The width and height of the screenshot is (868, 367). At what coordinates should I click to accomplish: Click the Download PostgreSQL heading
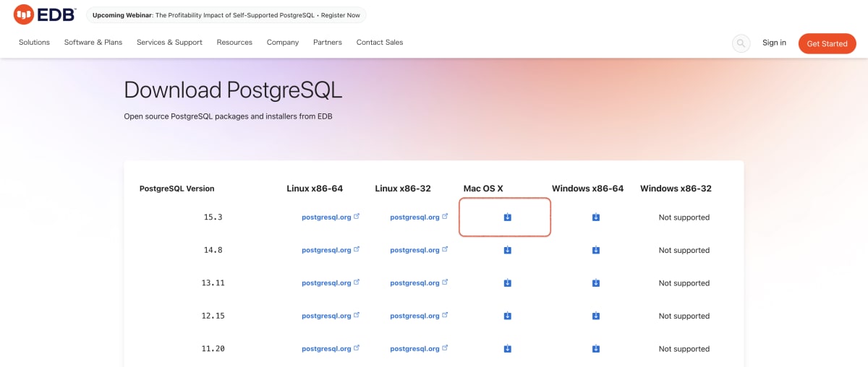(233, 90)
